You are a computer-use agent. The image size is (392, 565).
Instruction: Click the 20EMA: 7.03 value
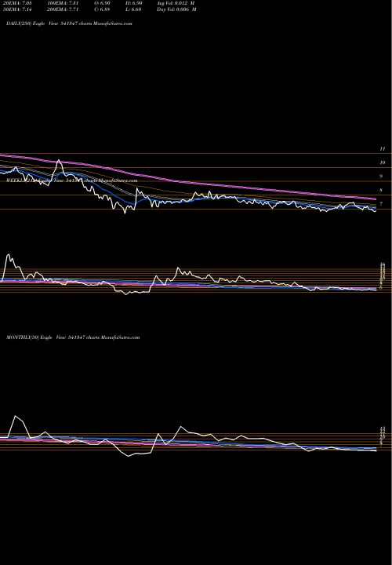(16, 3)
